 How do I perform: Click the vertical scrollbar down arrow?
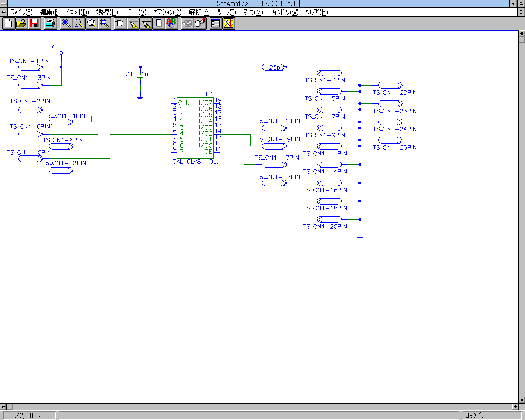521,400
